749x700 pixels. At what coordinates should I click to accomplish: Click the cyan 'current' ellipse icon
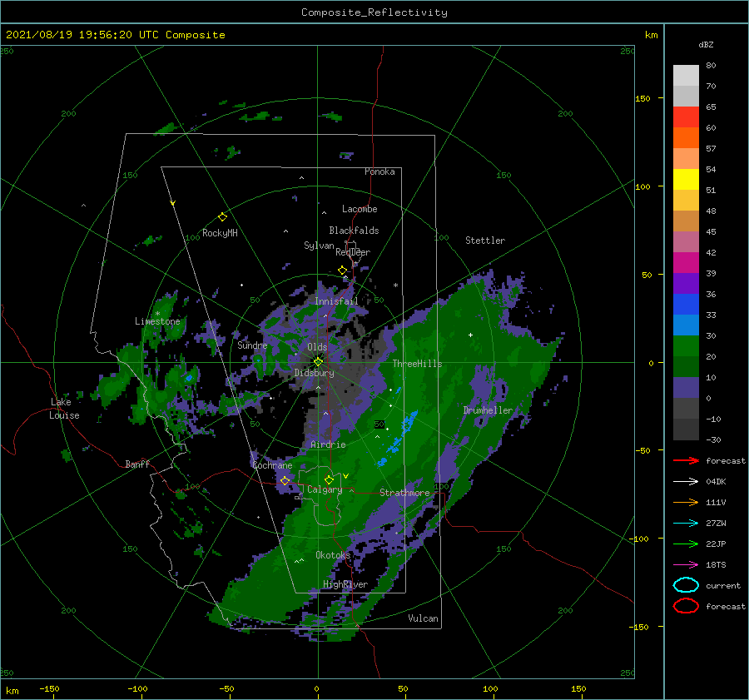[686, 585]
